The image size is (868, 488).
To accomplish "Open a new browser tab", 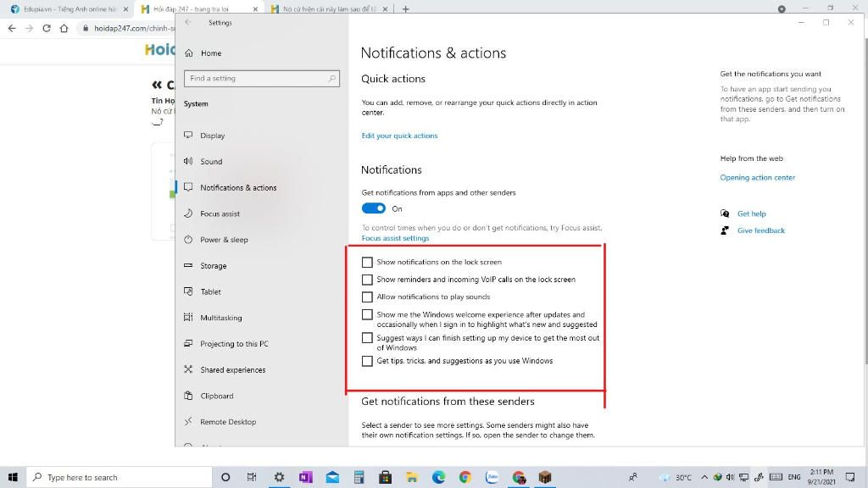I will click(x=406, y=8).
